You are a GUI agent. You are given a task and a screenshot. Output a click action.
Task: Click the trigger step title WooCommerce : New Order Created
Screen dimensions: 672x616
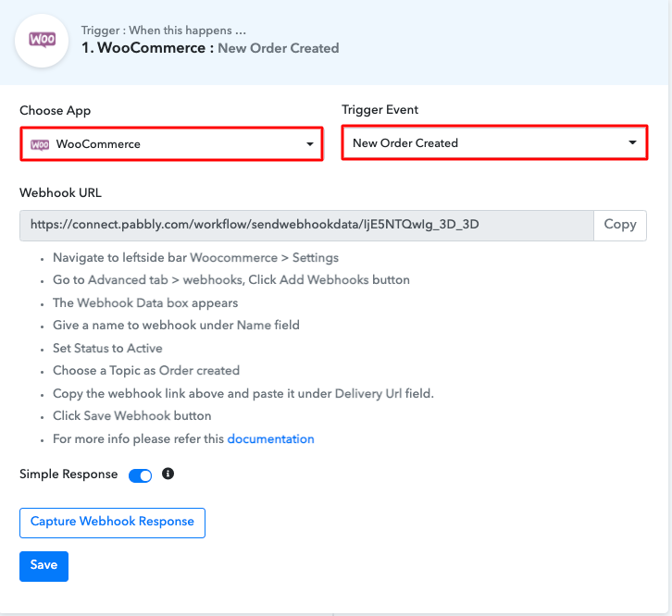tap(210, 48)
